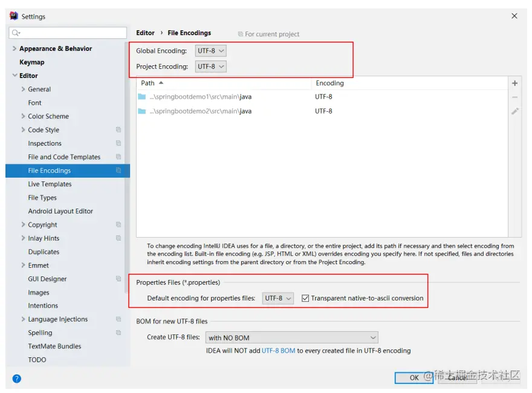
Task: Click project-level icon next to Spelling
Action: (118, 333)
